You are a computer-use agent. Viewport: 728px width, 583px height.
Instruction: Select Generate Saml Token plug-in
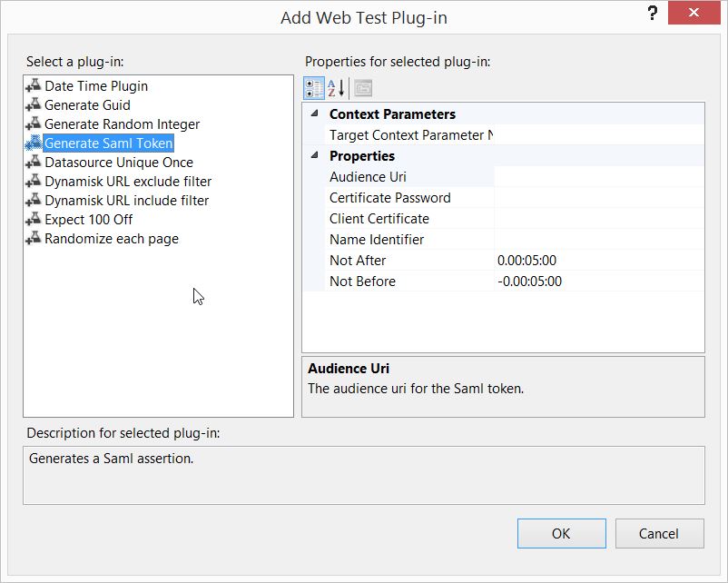pyautogui.click(x=109, y=143)
